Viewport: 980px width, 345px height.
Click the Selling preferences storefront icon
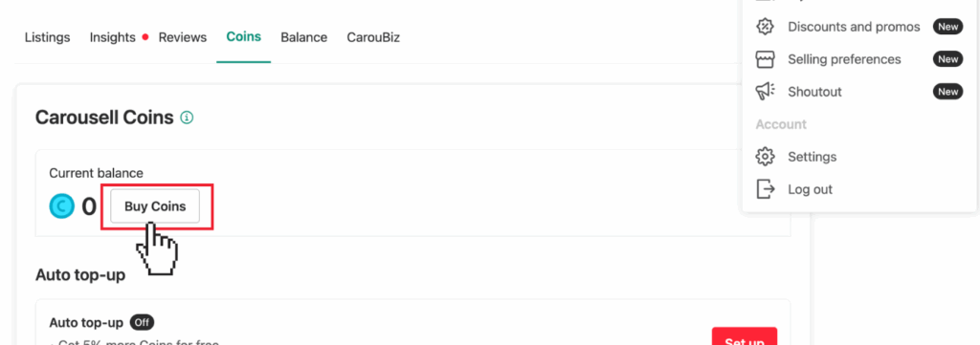click(765, 59)
